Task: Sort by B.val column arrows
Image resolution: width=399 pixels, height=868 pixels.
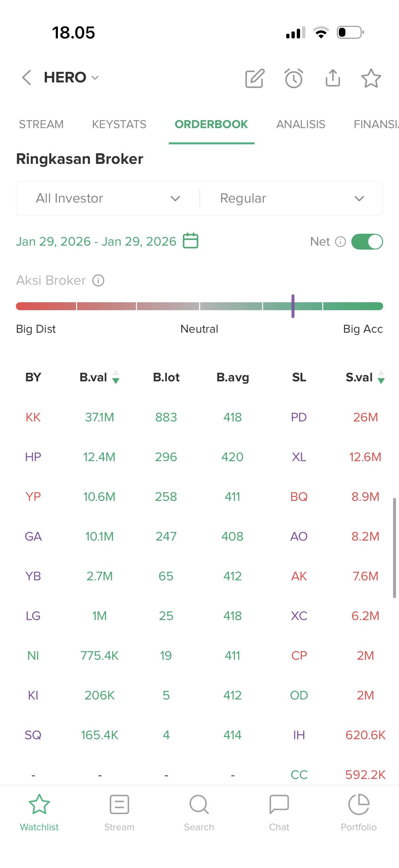Action: coord(115,377)
